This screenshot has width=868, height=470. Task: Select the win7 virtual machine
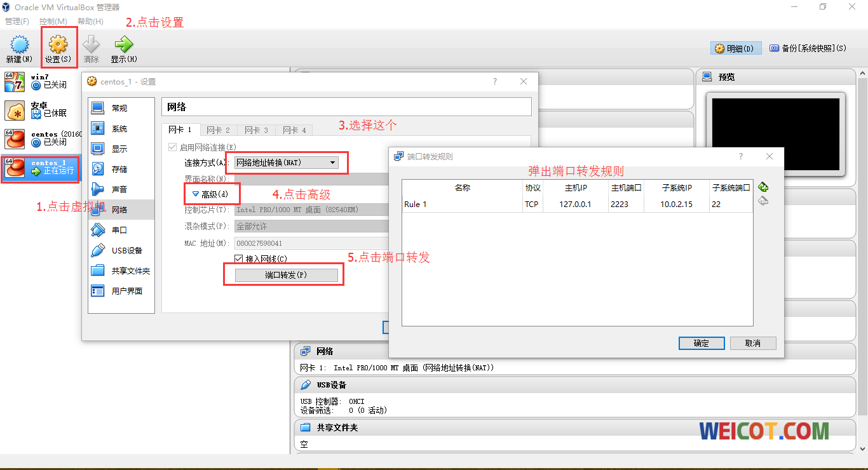coord(41,81)
